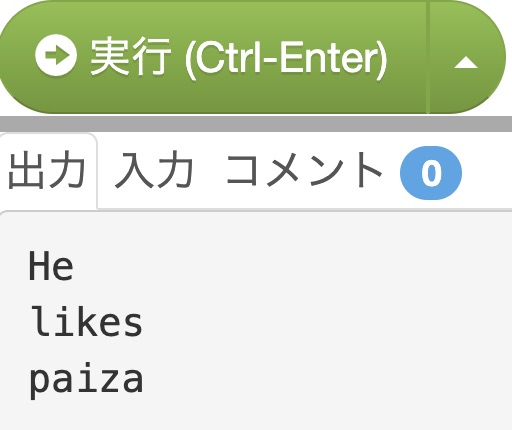The height and width of the screenshot is (430, 512).
Task: Show program output via 出力 label
Action: pos(47,170)
